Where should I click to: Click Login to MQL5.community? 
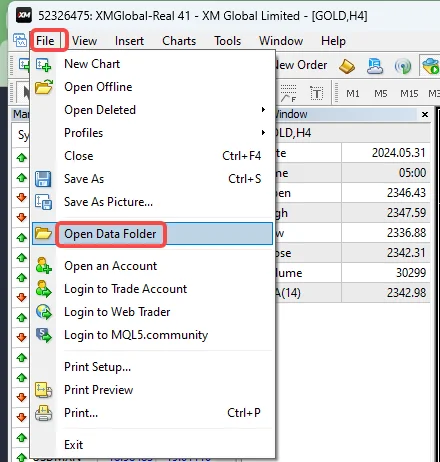tap(152, 335)
